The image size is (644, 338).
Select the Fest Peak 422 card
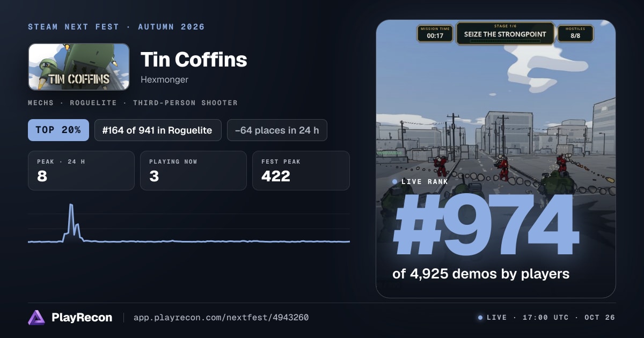(301, 171)
